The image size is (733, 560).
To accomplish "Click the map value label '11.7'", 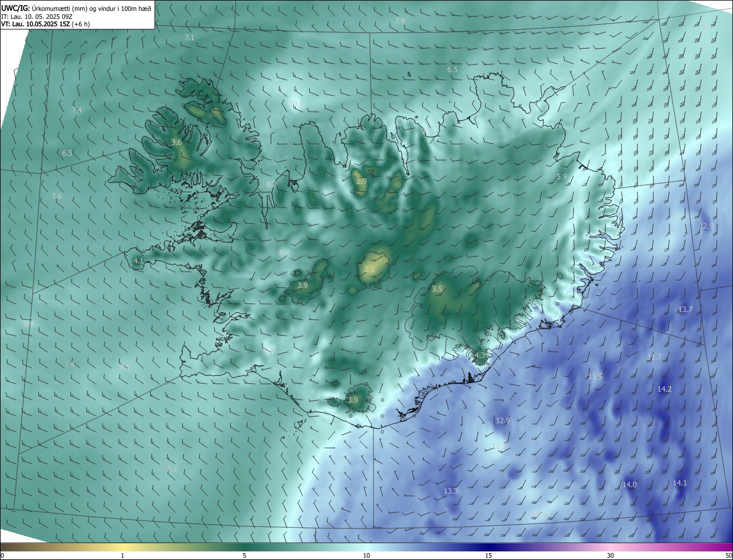I will (654, 357).
